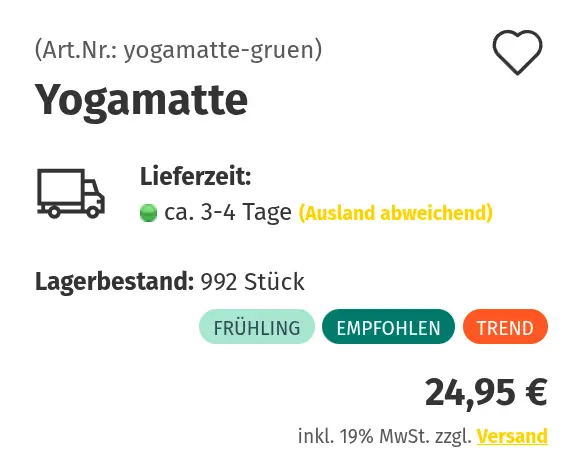Click the '992 Stück' stock amount
Screen dimensions: 583x465
coord(252,281)
